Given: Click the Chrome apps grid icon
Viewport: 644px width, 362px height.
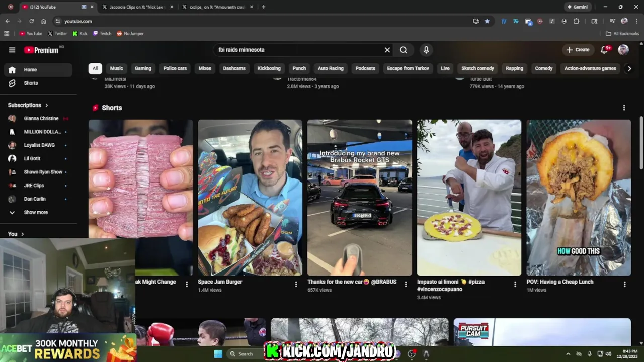Looking at the screenshot, I should click(7, 34).
